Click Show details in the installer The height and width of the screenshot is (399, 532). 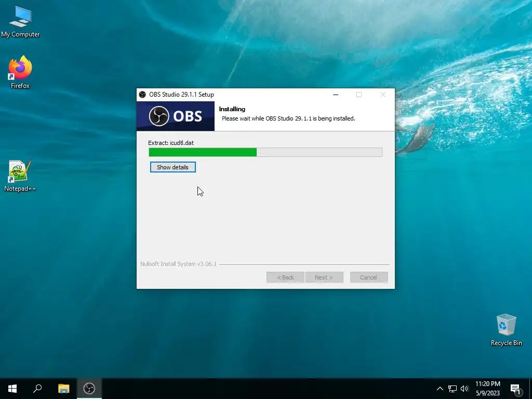[172, 167]
